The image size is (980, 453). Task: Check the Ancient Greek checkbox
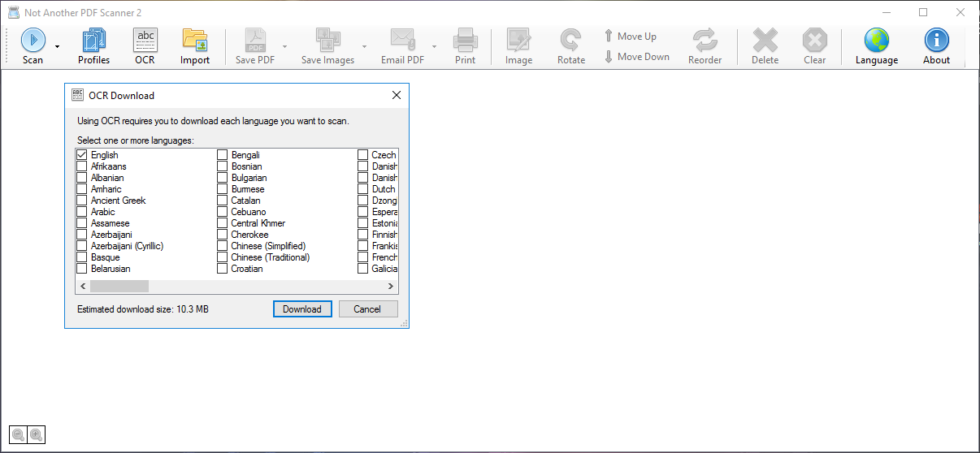click(x=81, y=200)
